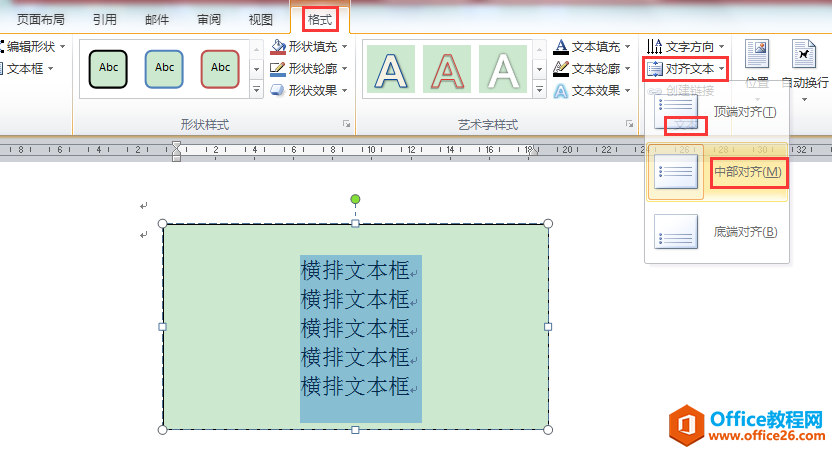The image size is (832, 453).
Task: Click the middle-align thumbnail icon in menu
Action: pyautogui.click(x=675, y=171)
